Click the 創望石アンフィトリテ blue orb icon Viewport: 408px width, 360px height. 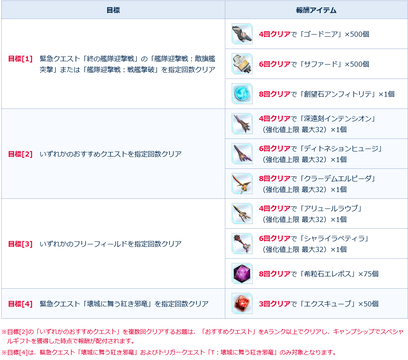242,94
